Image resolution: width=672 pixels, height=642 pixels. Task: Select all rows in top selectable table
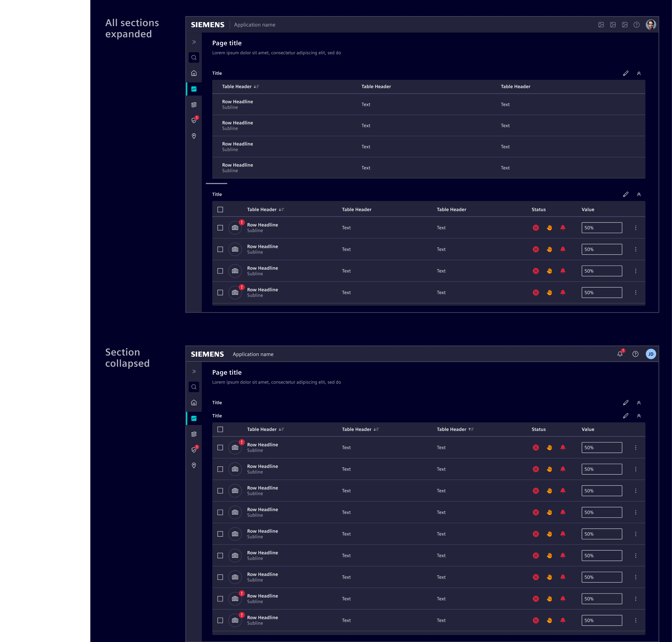coord(220,209)
